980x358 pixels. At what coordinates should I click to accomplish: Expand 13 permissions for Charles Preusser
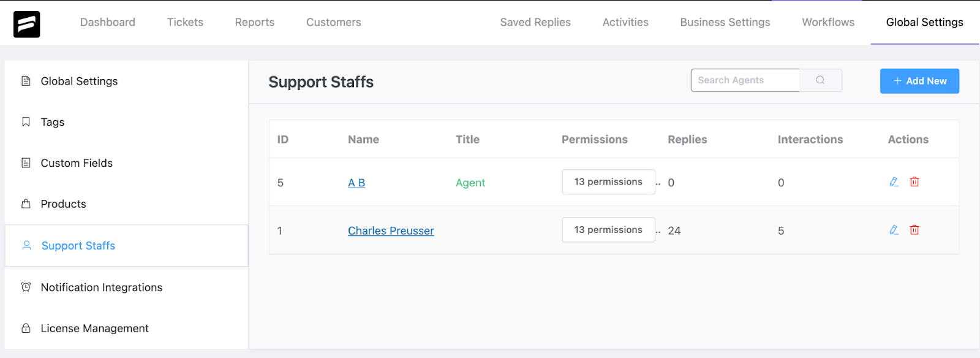point(608,230)
